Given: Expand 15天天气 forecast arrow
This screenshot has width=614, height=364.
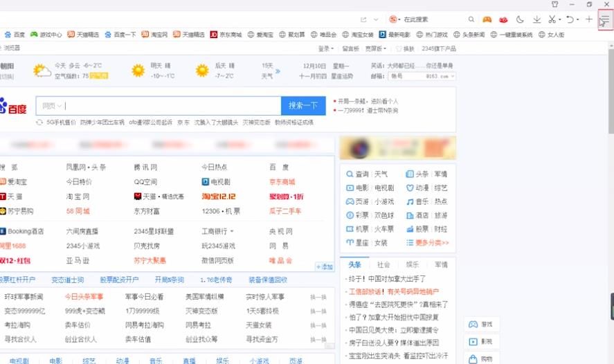Looking at the screenshot, I should click(x=278, y=71).
